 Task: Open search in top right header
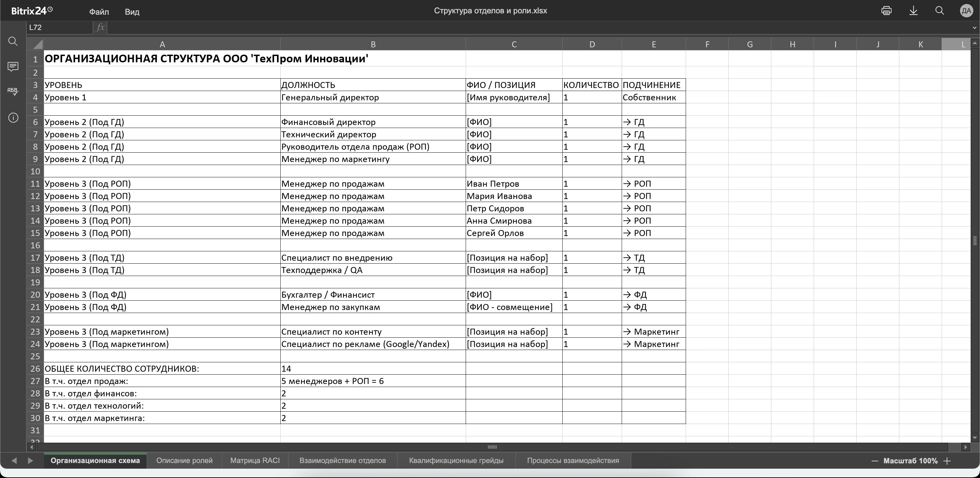pos(940,11)
